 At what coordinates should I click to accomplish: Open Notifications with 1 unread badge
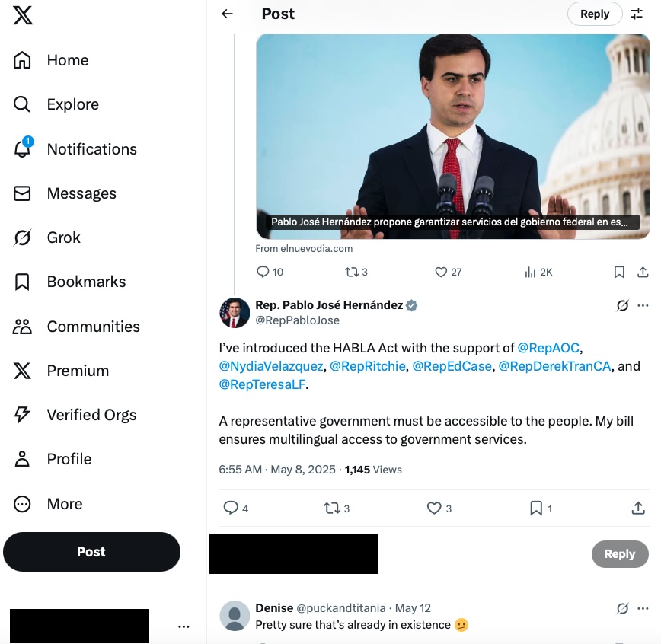75,149
